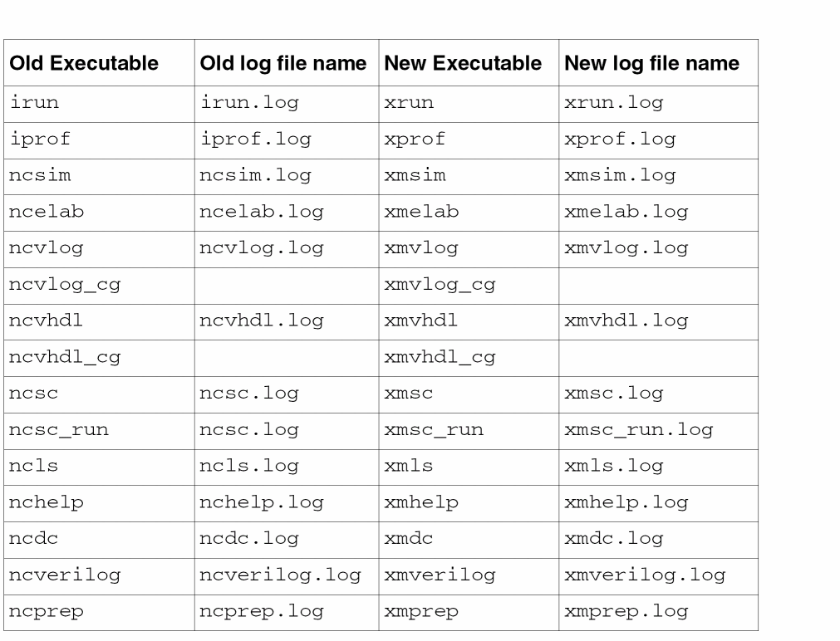Select the ncvlog_cg cell

click(65, 285)
